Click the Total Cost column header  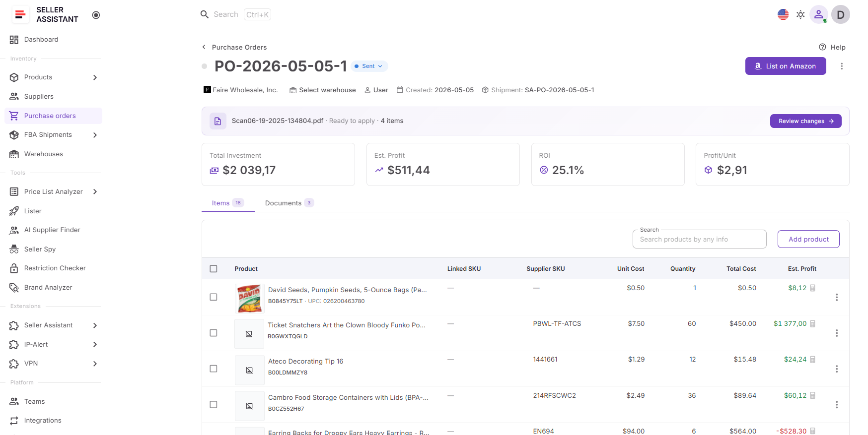point(741,269)
